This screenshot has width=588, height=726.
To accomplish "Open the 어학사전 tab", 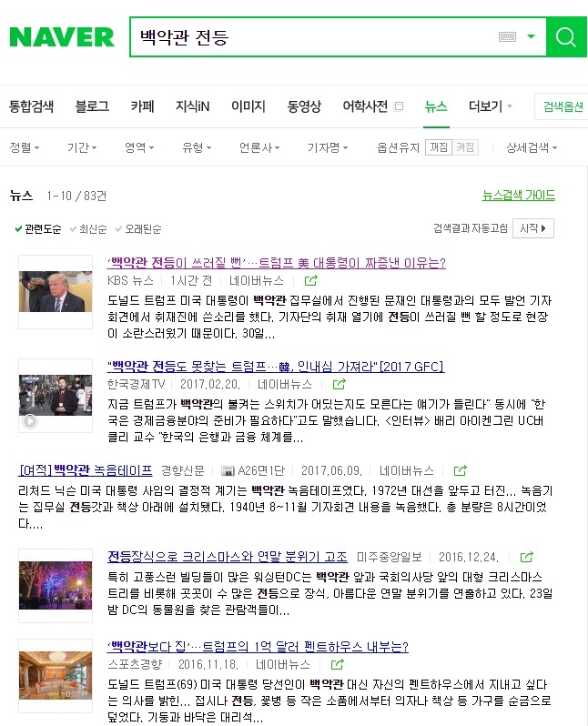I will [x=365, y=106].
